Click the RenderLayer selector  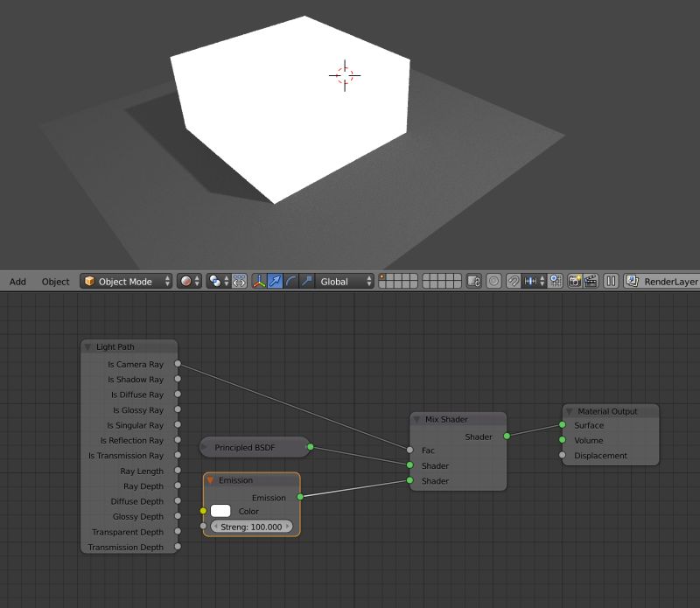(662, 281)
